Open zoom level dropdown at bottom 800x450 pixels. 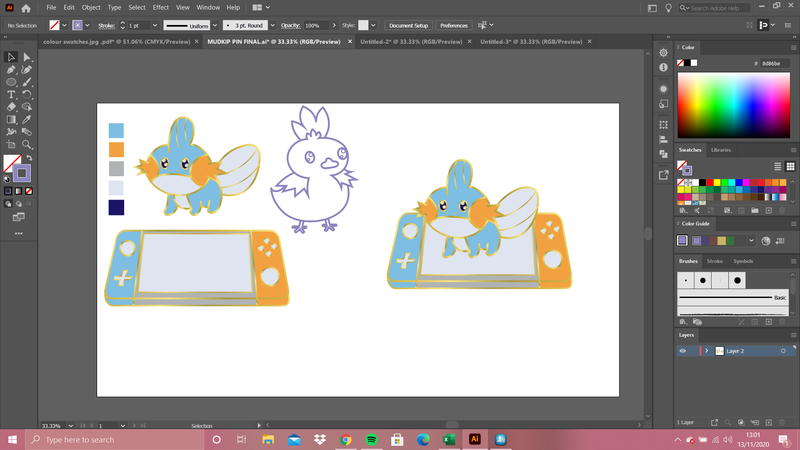(70, 426)
